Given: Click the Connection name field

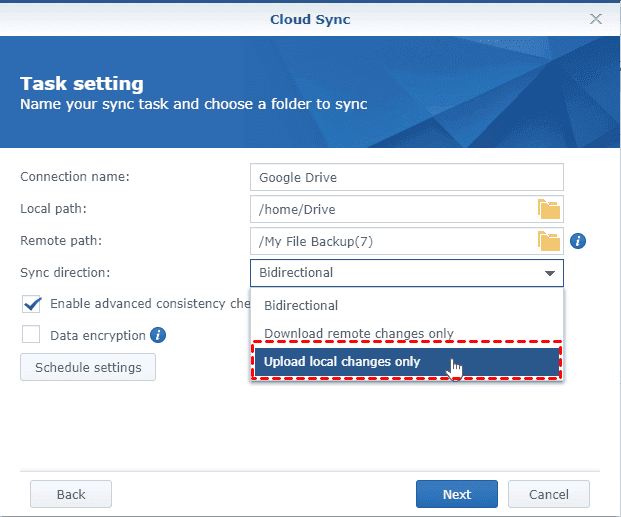Looking at the screenshot, I should tap(406, 177).
